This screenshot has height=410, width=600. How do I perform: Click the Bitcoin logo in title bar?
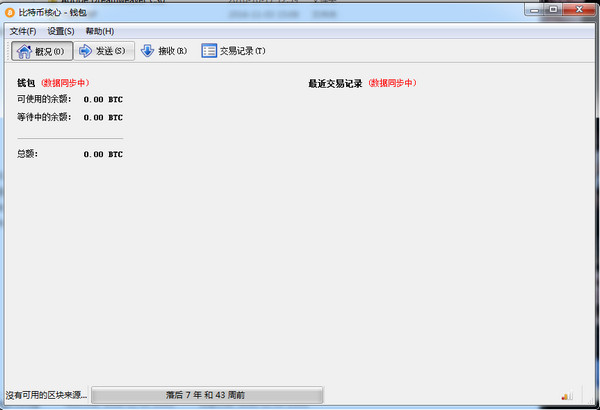click(x=10, y=13)
